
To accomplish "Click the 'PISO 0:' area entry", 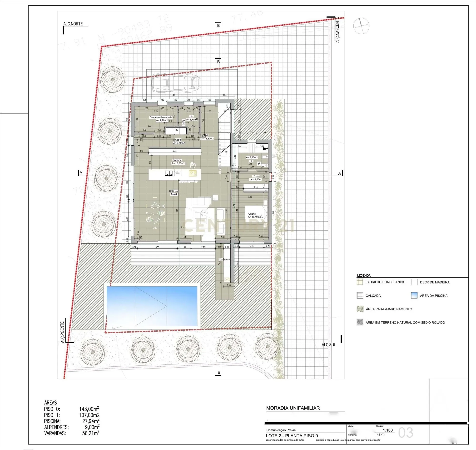I will coord(71,409).
